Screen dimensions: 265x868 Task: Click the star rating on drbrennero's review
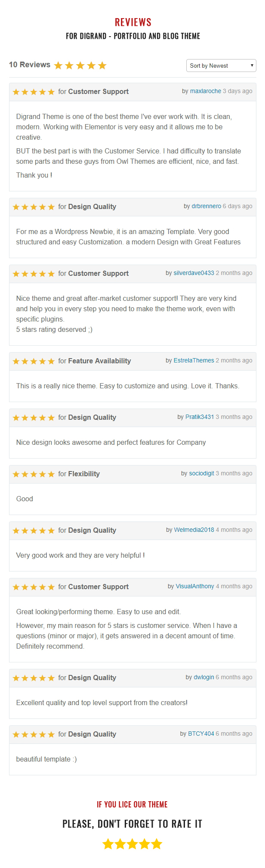point(34,207)
